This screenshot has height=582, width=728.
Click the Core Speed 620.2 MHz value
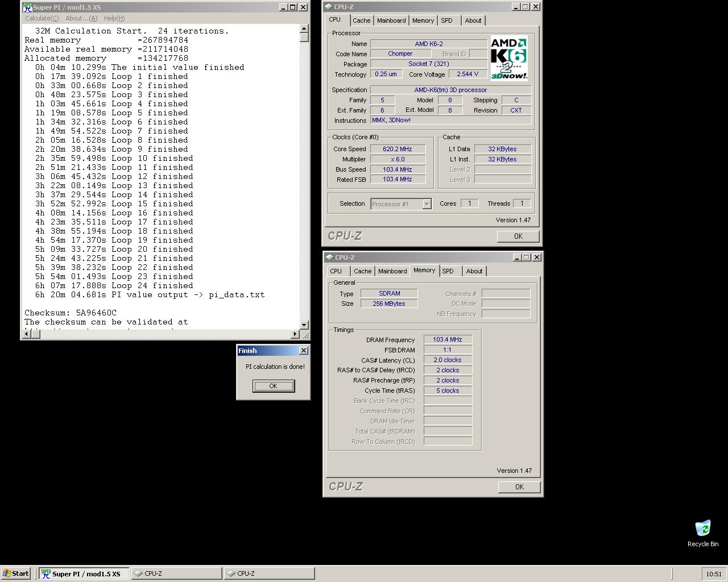[x=398, y=149]
